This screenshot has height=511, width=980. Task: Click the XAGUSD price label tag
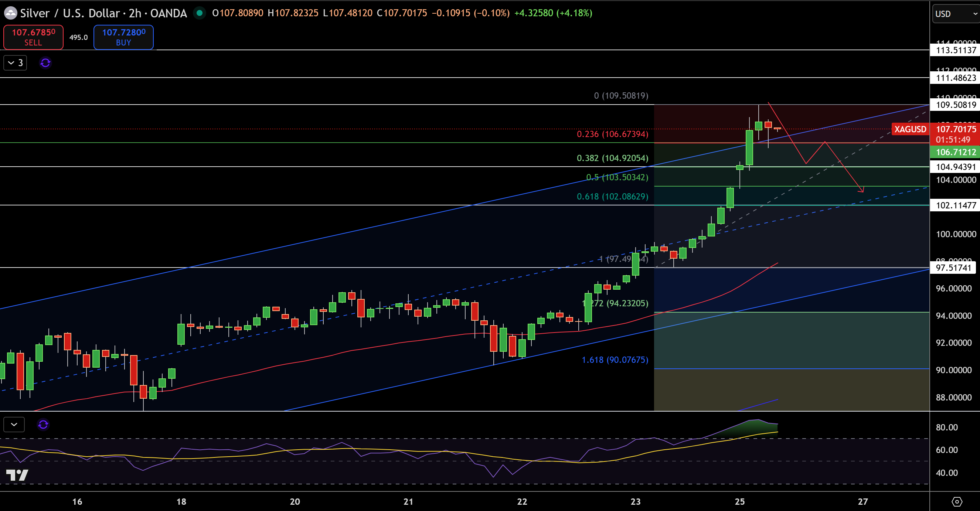tap(910, 129)
